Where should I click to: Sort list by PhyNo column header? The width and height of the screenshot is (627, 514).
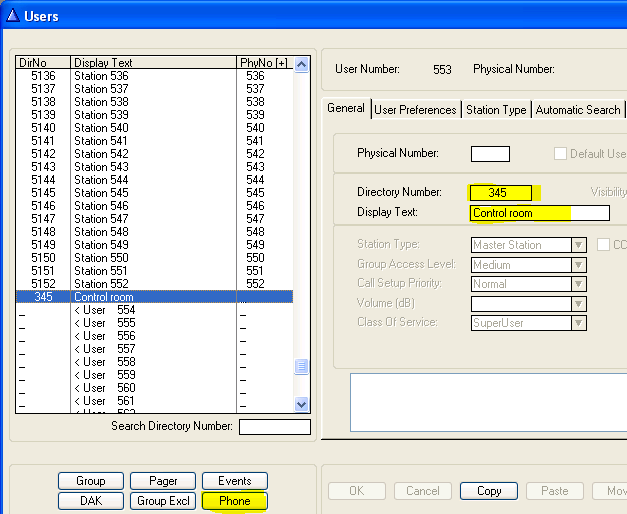265,63
